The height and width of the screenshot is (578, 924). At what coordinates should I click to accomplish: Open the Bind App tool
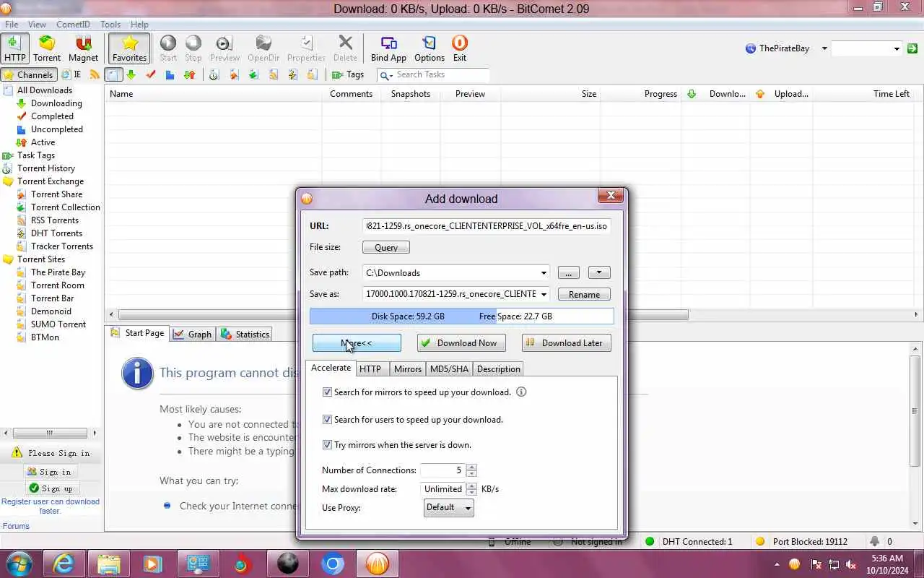(388, 48)
